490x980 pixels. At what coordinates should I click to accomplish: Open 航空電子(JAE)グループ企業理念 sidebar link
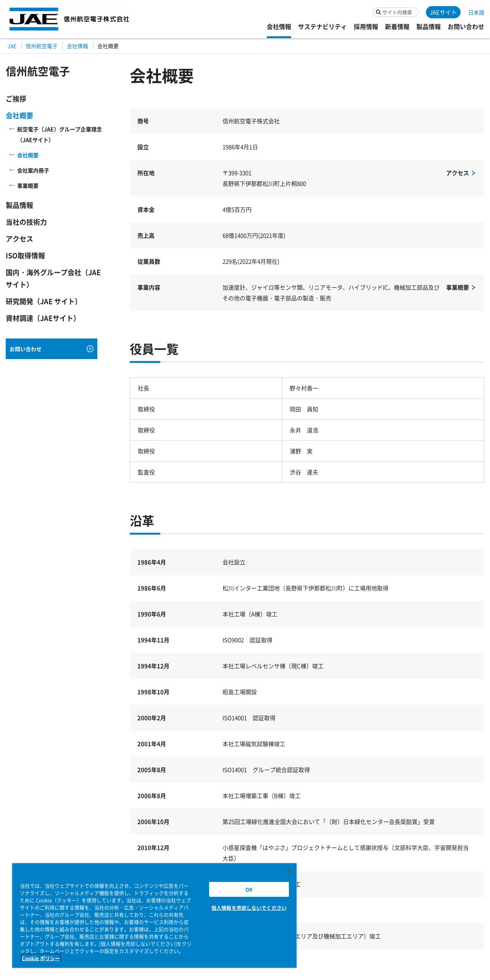(59, 135)
